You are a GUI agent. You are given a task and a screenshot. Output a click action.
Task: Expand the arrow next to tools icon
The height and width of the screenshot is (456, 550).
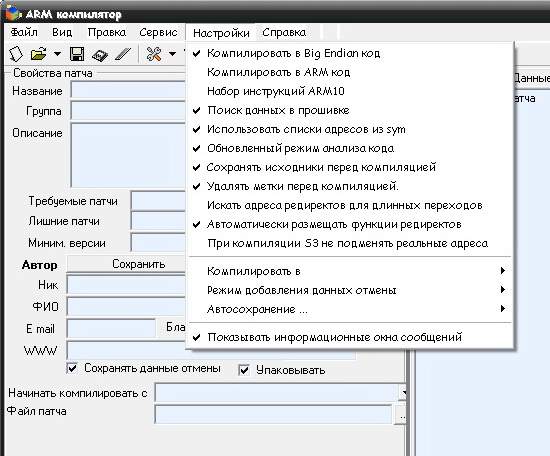(172, 54)
